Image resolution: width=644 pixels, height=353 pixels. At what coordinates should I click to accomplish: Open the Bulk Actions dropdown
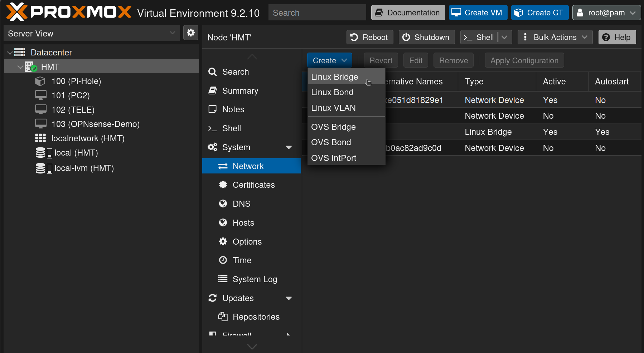[555, 37]
